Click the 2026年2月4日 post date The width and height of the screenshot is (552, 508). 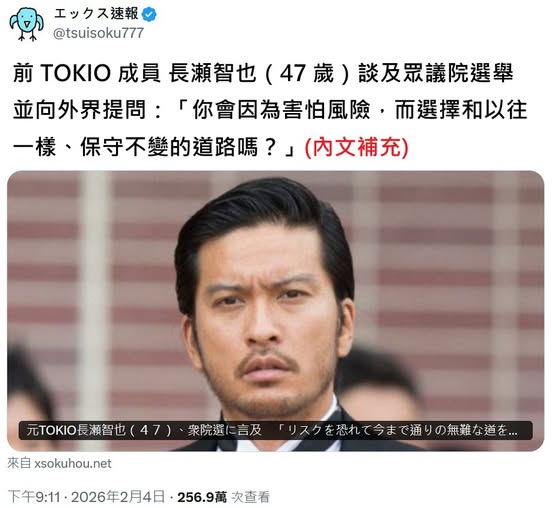[118, 497]
